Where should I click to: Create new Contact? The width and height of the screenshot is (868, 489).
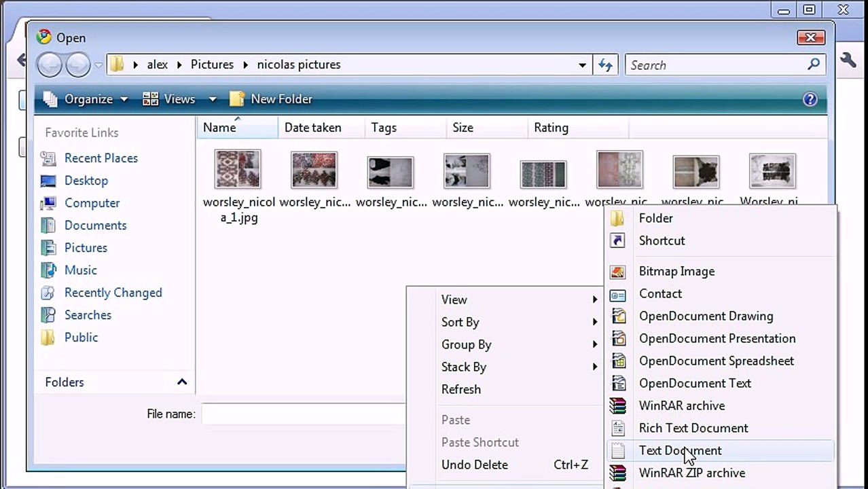pos(720,294)
